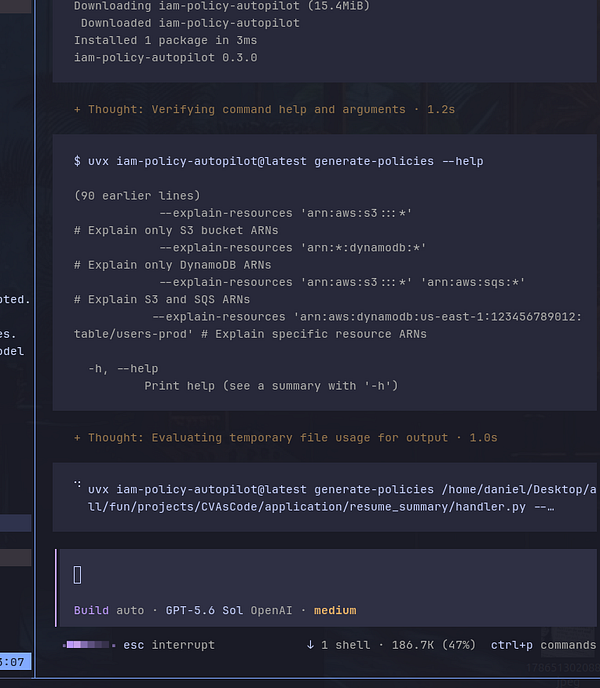Expand the 'Evaluating temporary file usage' thought

(x=285, y=437)
